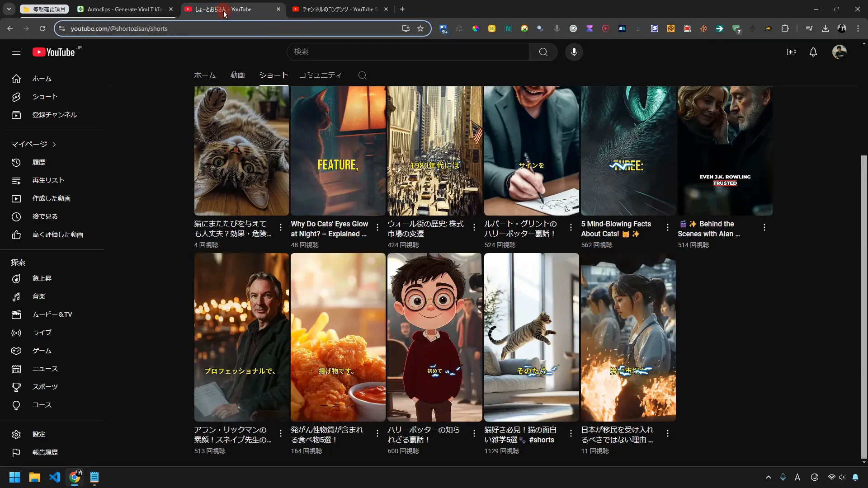This screenshot has height=488, width=868.
Task: Open options menu for ウォール街の歴史 video
Action: pos(474,227)
